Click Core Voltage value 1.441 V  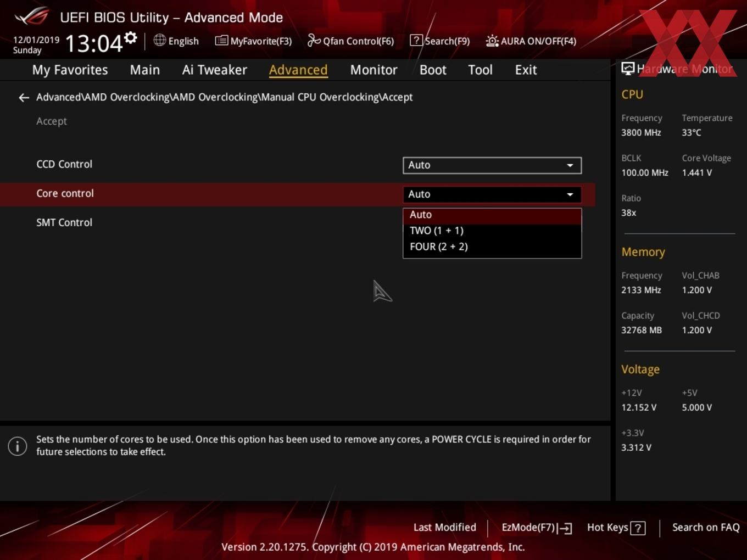pyautogui.click(x=697, y=172)
